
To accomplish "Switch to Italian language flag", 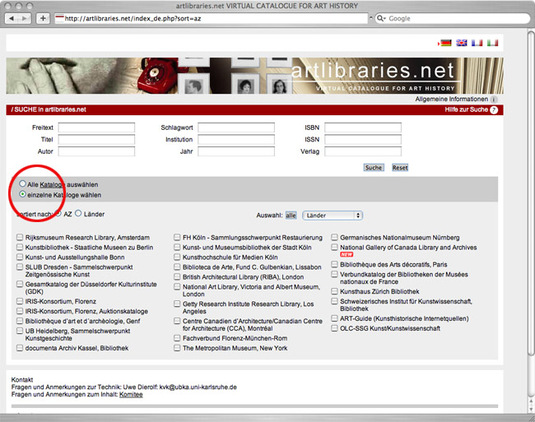I will 492,43.
